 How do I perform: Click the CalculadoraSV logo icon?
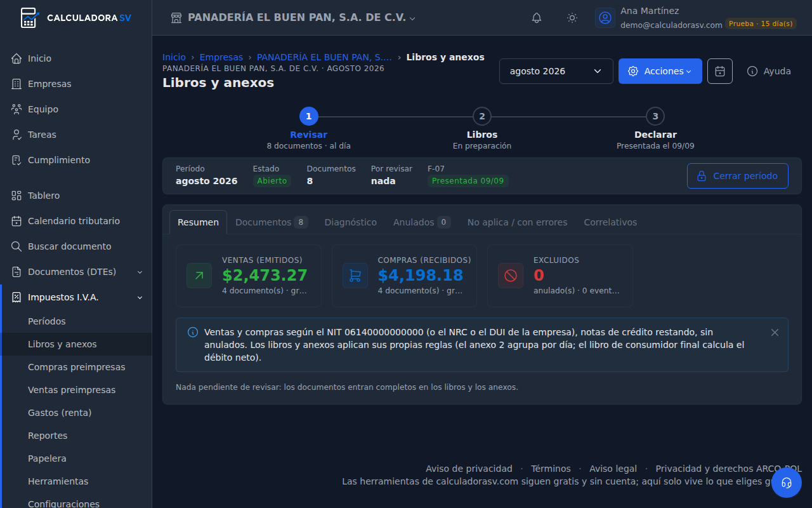pyautogui.click(x=29, y=18)
